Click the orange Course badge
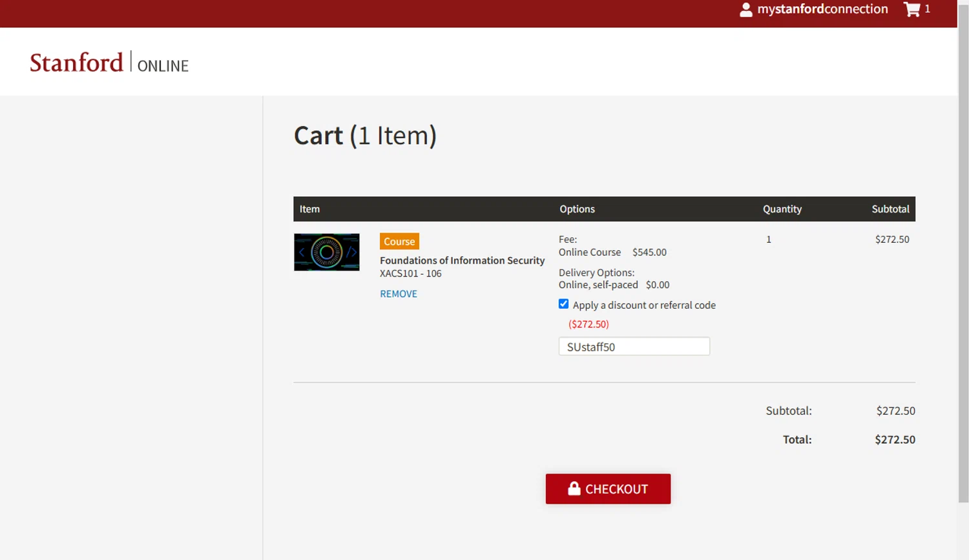 click(399, 242)
